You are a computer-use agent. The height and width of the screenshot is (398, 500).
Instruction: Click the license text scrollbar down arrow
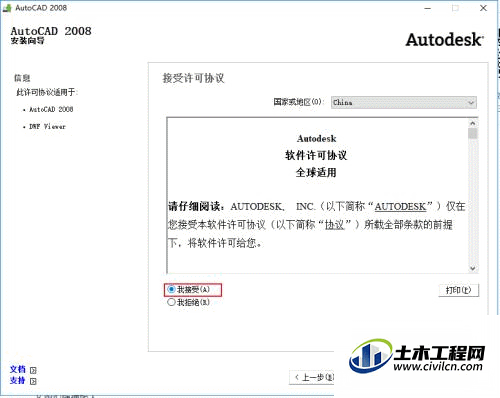[x=473, y=268]
